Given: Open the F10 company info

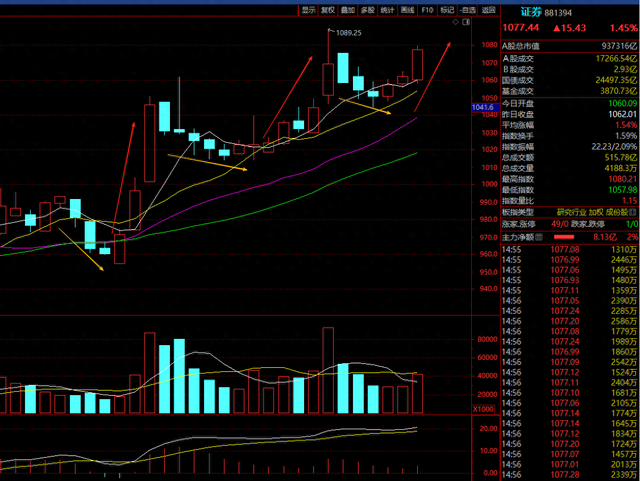Looking at the screenshot, I should tap(427, 10).
